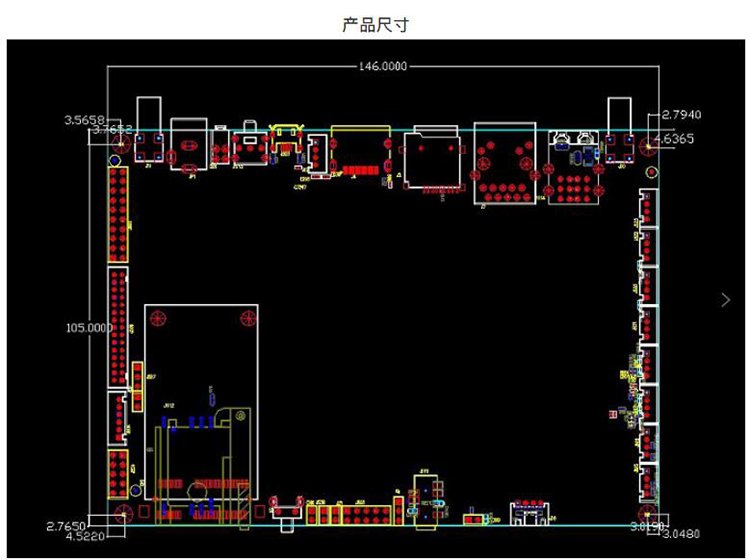
Task: Click the next image arrow on the right
Action: coord(726,299)
